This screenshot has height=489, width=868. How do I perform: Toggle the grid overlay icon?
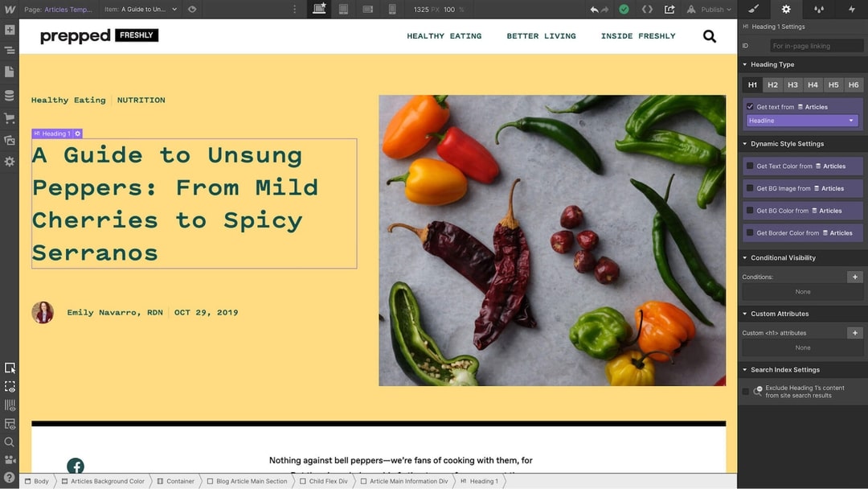click(10, 405)
